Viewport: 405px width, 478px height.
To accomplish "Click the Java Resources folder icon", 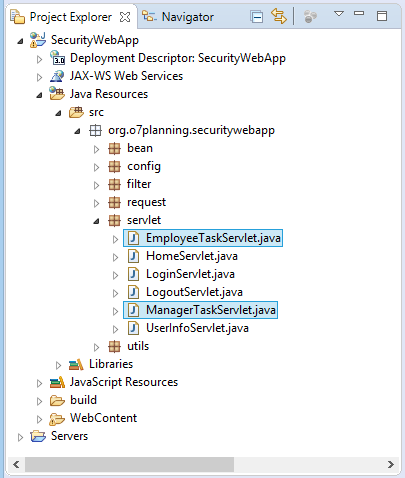I will pyautogui.click(x=57, y=94).
